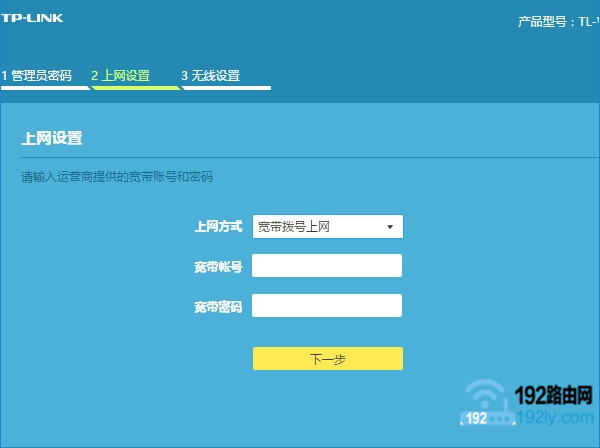Click the 上网设置 section heading
The height and width of the screenshot is (448, 600).
pos(52,138)
